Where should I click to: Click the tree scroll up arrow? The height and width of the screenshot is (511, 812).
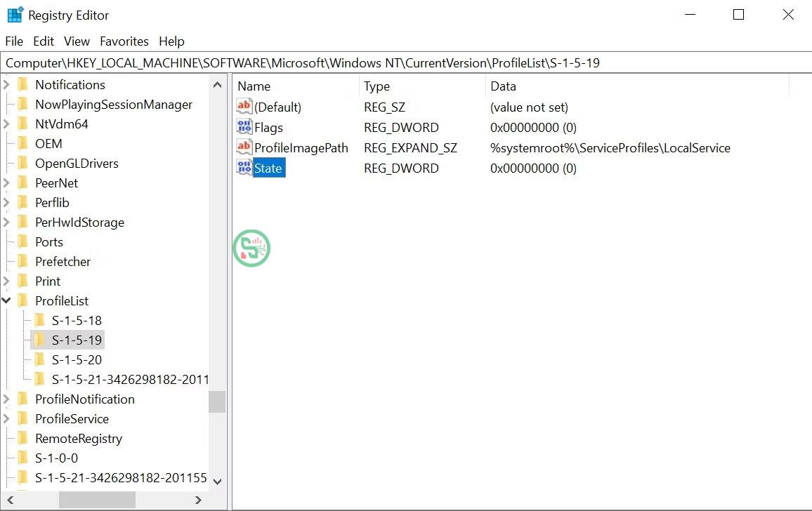[x=218, y=84]
